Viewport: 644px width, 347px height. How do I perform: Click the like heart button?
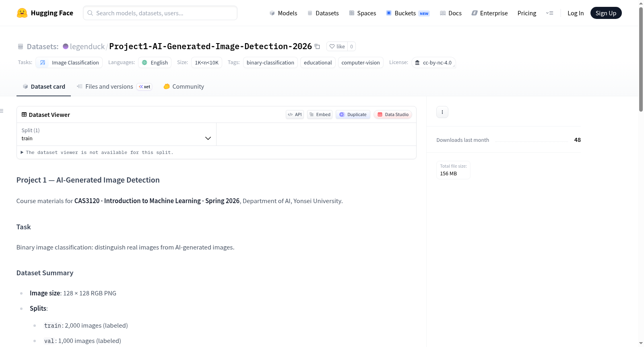pyautogui.click(x=337, y=46)
